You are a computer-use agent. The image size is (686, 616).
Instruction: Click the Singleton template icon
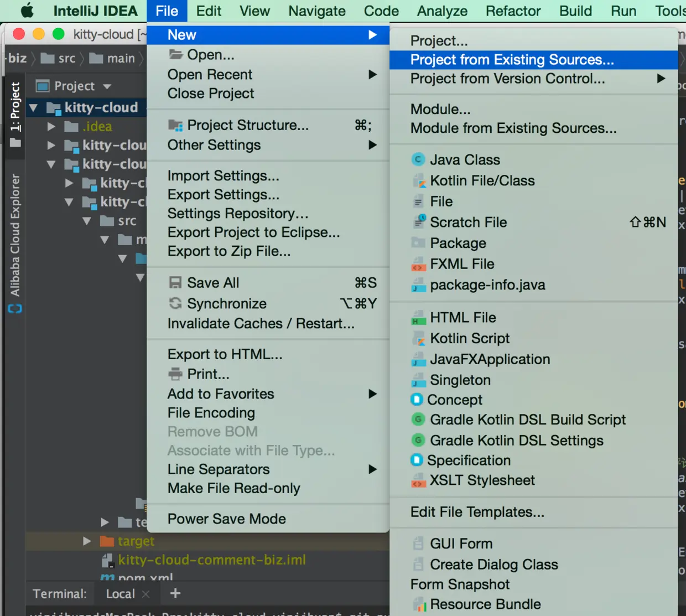point(418,380)
